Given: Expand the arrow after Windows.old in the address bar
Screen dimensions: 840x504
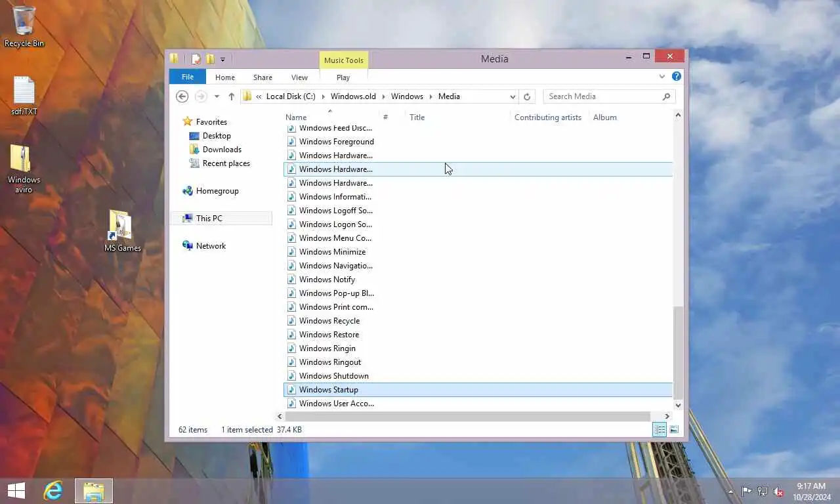Looking at the screenshot, I should [x=383, y=96].
